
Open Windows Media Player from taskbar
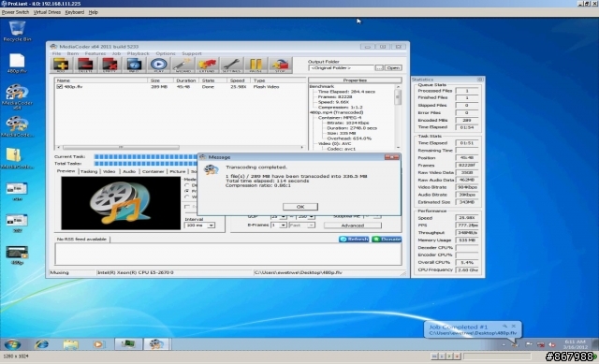click(98, 344)
